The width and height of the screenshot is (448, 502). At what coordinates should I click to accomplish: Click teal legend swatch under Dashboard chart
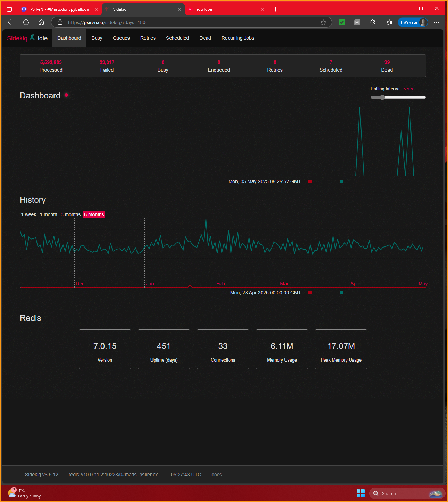point(342,181)
